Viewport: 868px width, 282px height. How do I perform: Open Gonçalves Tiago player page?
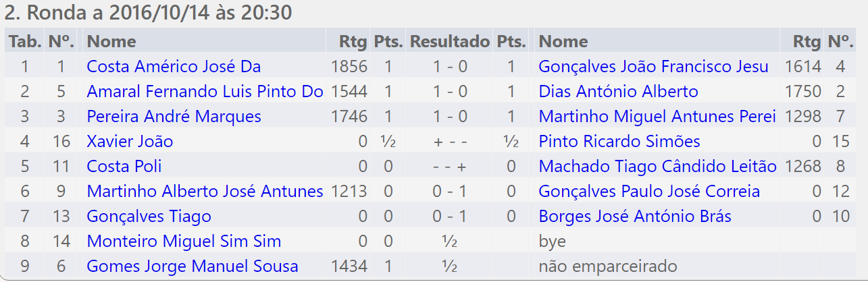point(149,217)
